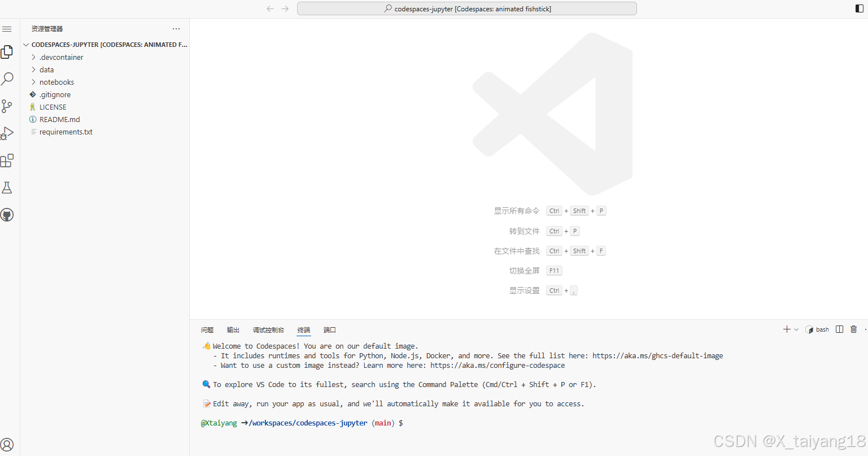
Task: Click the 转到文件 shortcut hint
Action: click(525, 231)
